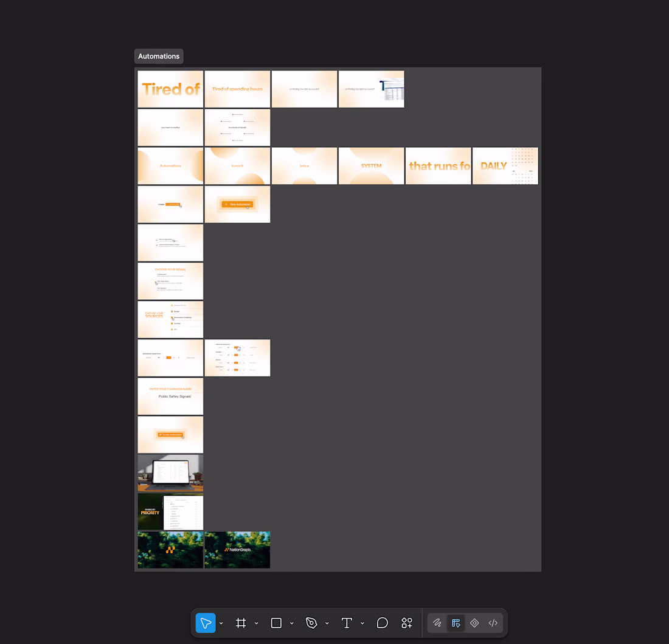Viewport: 669px width, 644px height.
Task: Activate the Comment tool
Action: coord(383,623)
